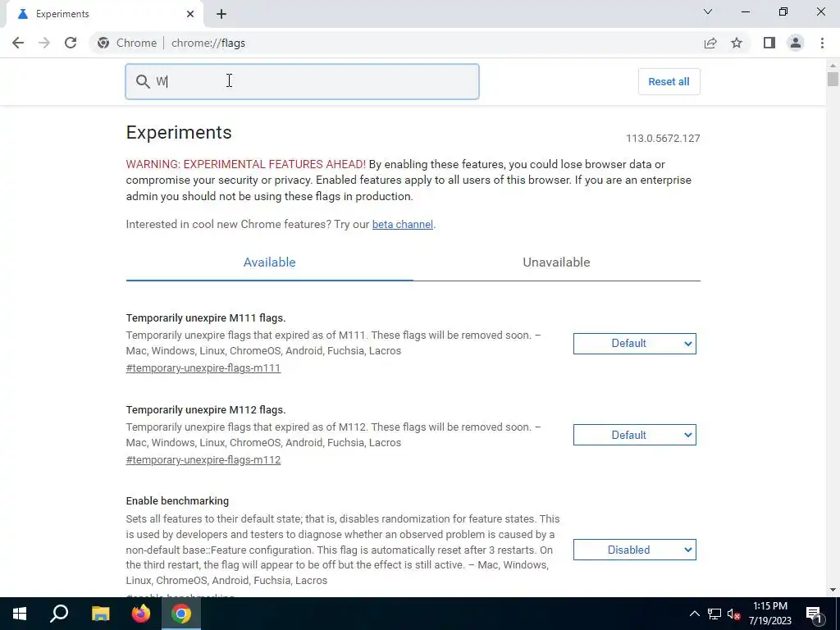Viewport: 840px width, 630px height.
Task: Focus the search flags input field
Action: coord(302,81)
